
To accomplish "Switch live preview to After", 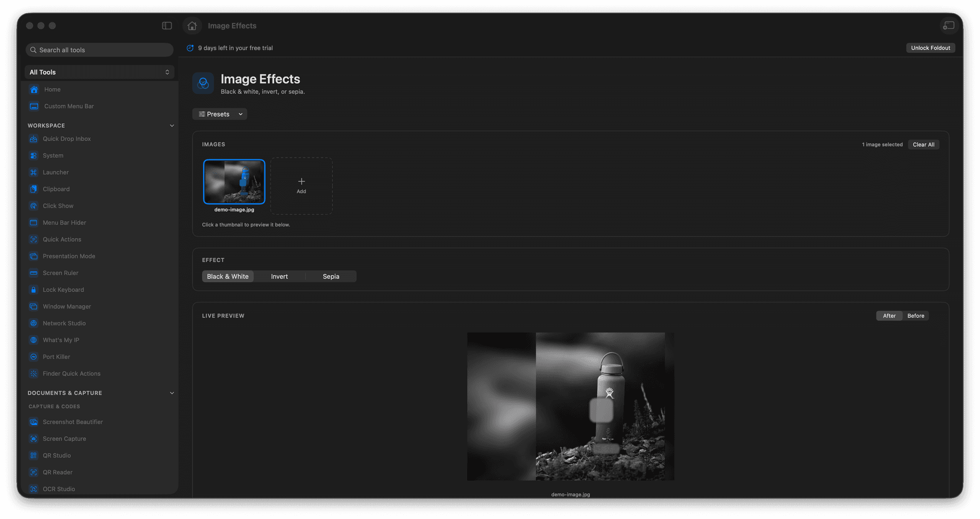I will coord(889,316).
